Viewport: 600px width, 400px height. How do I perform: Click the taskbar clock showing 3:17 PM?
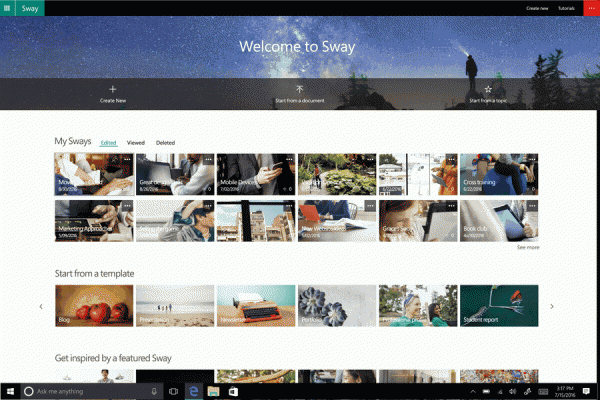(x=565, y=392)
